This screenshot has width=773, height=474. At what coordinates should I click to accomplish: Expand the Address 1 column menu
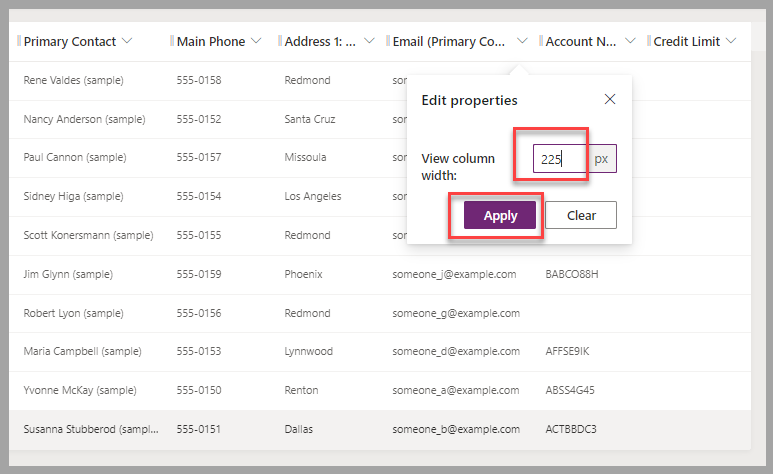[x=369, y=41]
